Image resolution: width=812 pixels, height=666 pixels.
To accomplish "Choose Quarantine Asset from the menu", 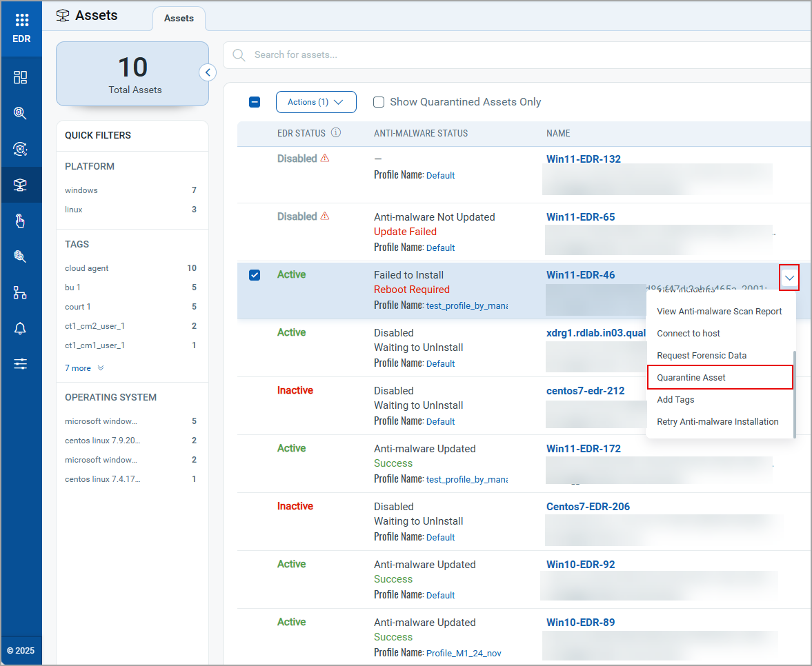I will (x=691, y=378).
